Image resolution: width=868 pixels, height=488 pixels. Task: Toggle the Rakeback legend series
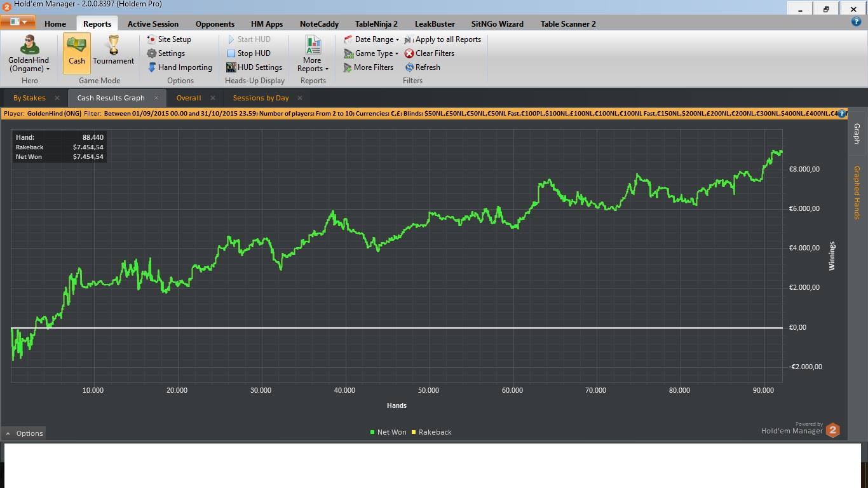432,432
